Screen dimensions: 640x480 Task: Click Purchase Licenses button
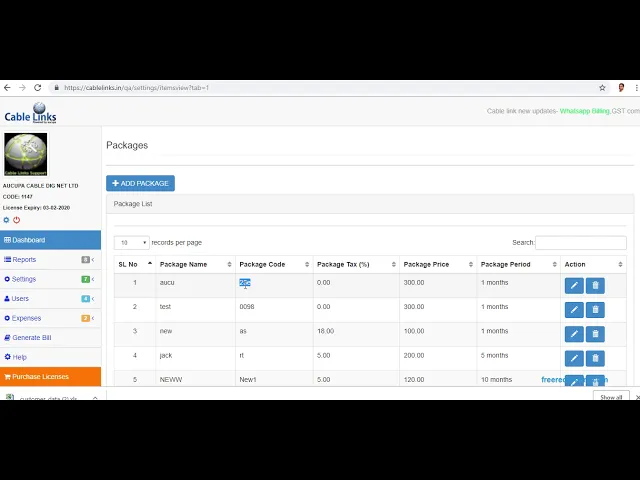pos(50,377)
